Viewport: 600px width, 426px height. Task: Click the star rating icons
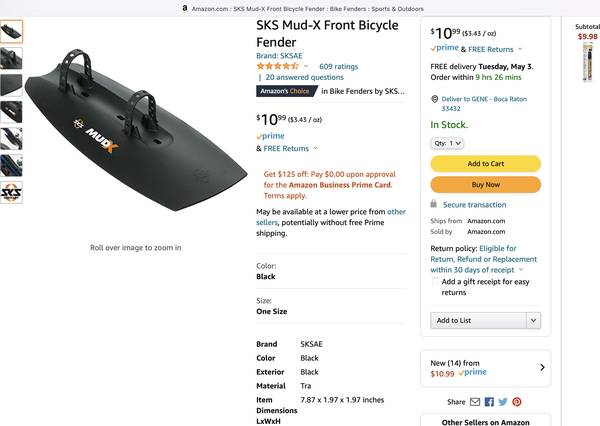277,66
